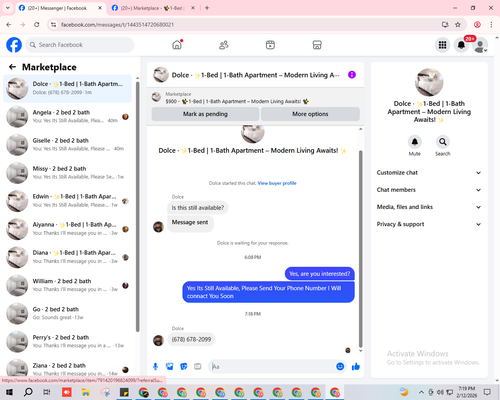Open a new browser tab
The height and width of the screenshot is (400, 500).
click(x=207, y=8)
